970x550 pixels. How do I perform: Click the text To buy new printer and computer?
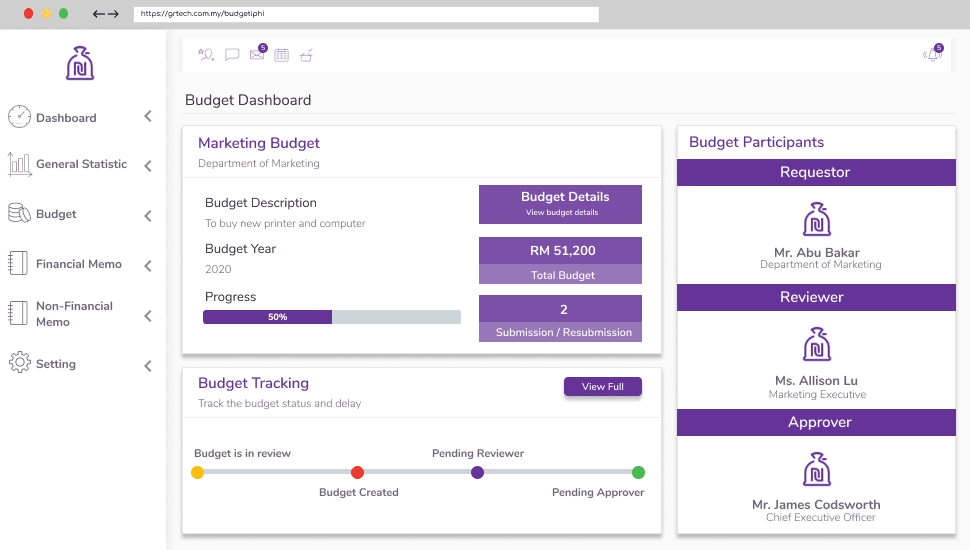point(285,223)
